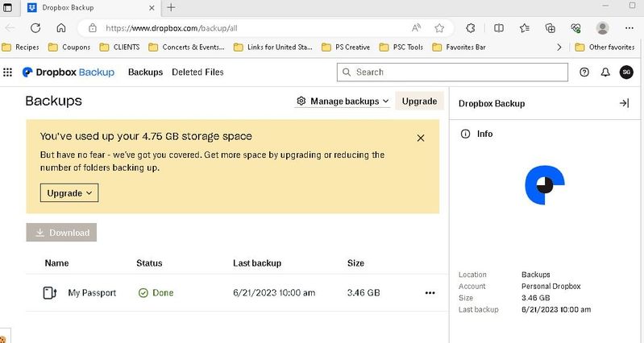The height and width of the screenshot is (343, 644).
Task: Collapse the Dropbox Backup side panel
Action: [x=624, y=103]
